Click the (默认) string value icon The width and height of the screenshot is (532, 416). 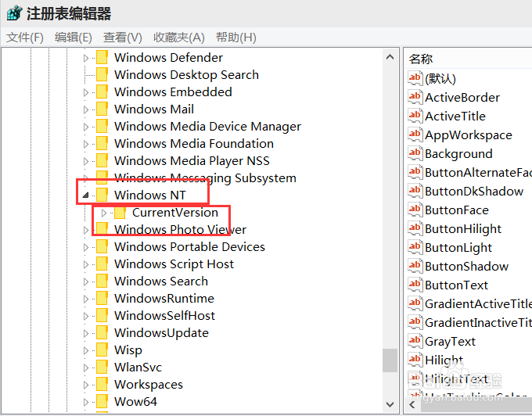415,78
